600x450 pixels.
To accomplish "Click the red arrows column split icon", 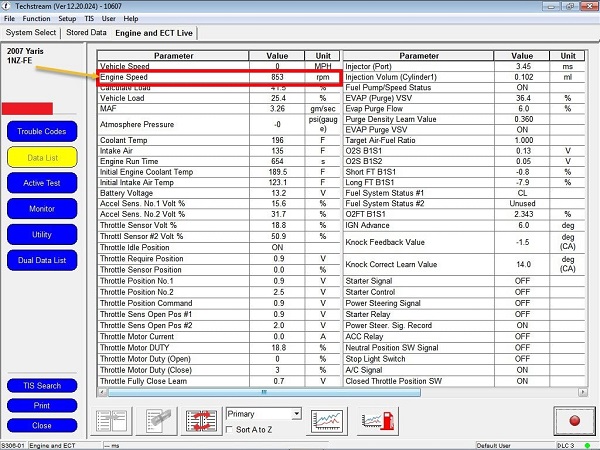I will coord(202,420).
